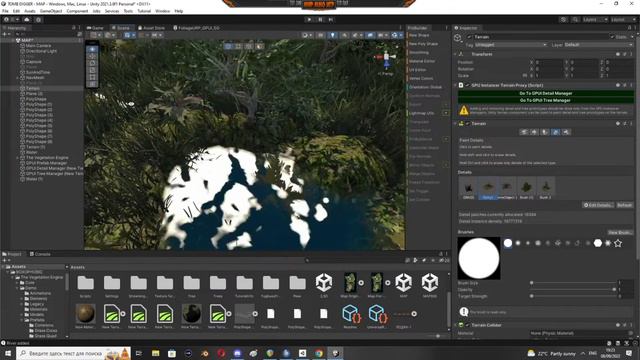
Task: Open the File menu
Action: coord(5,11)
